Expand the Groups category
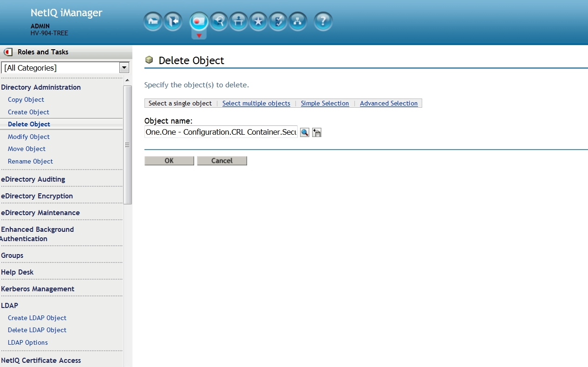588x367 pixels. tap(12, 256)
